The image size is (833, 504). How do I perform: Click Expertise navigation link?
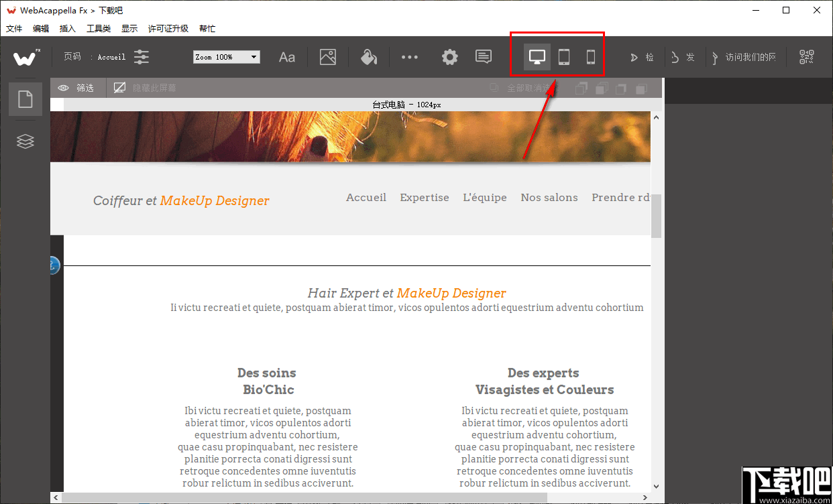pos(425,197)
